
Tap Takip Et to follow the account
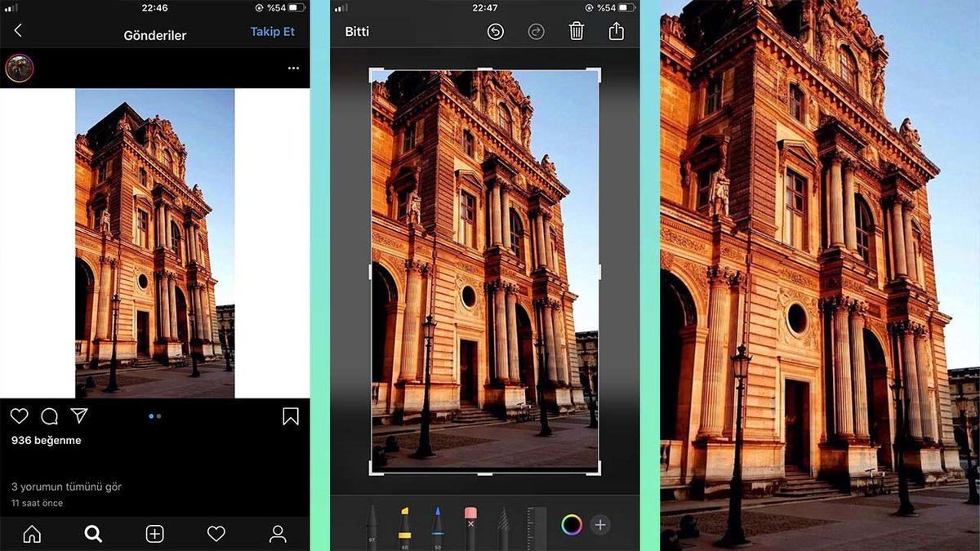click(273, 30)
